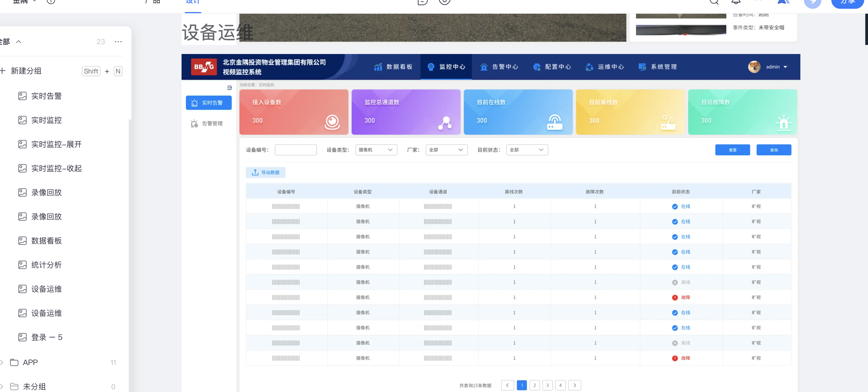Open the 设备类型 dropdown showing 摄像机
This screenshot has width=868, height=392.
coord(376,150)
